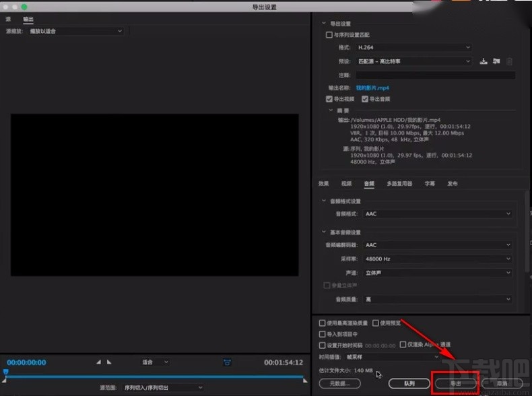Screen dimensions: 532x396
Task: Open the 采样率 48000 Hz dropdown
Action: pos(438,259)
